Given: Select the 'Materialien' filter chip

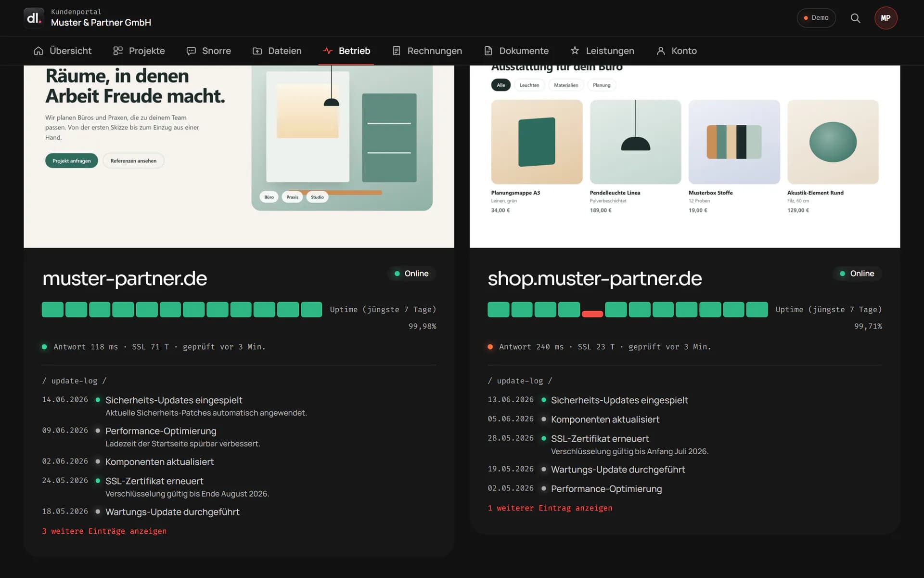Looking at the screenshot, I should [566, 85].
